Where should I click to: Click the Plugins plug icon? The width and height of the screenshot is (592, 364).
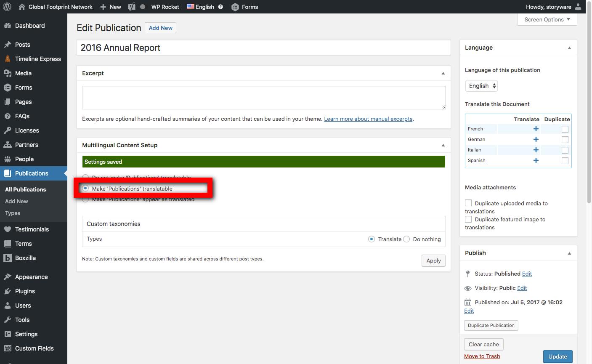(x=7, y=291)
